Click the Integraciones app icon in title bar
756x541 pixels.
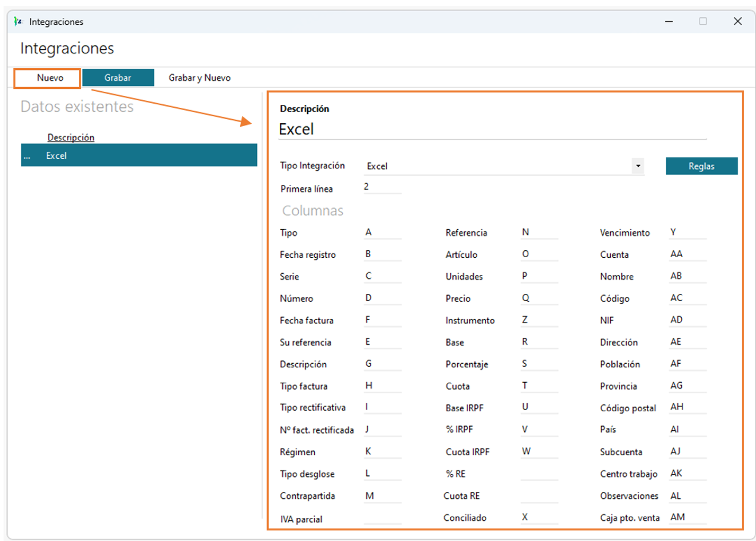(x=18, y=21)
